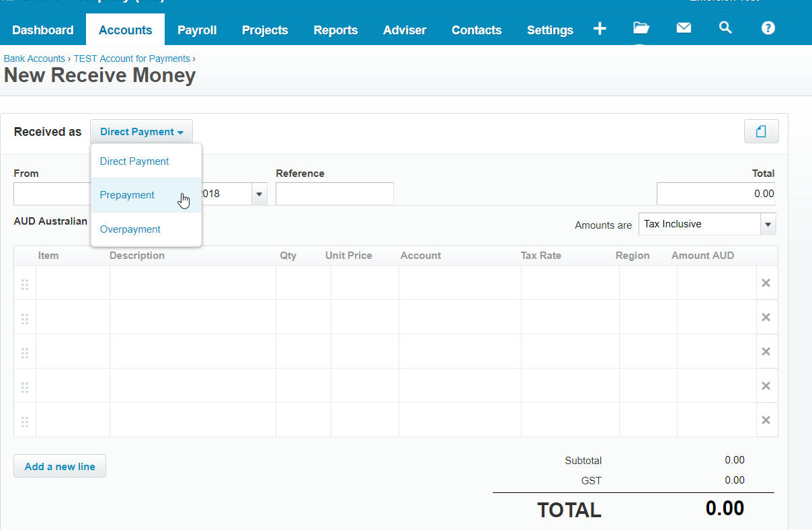Click Add a new line button
Image resolution: width=812 pixels, height=530 pixels.
click(x=60, y=467)
